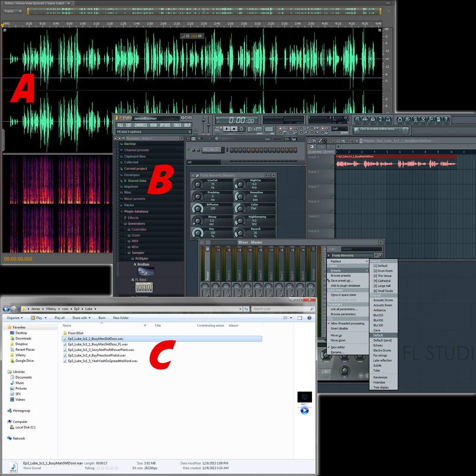Open the Share with dropdown in Explorer

81,318
